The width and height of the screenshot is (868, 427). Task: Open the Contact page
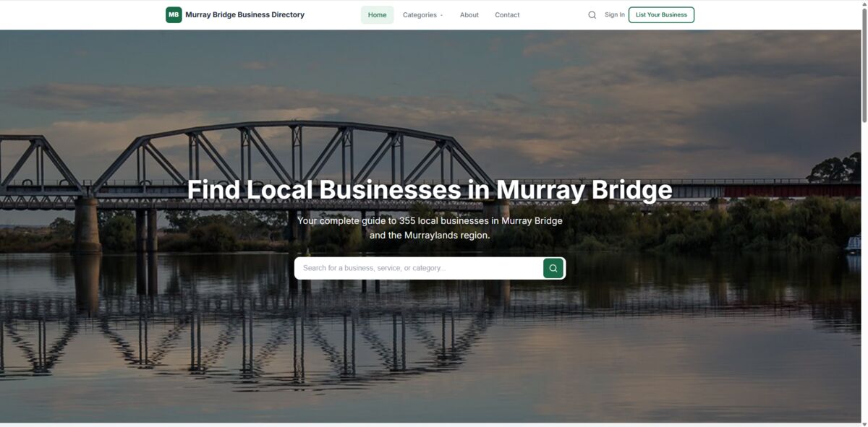click(x=507, y=14)
